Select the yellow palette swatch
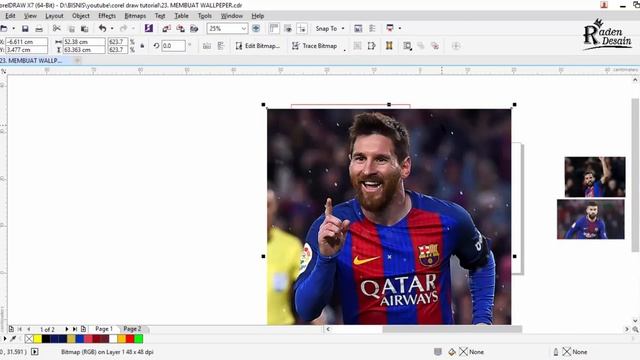Image resolution: width=640 pixels, height=360 pixels. pyautogui.click(x=38, y=338)
